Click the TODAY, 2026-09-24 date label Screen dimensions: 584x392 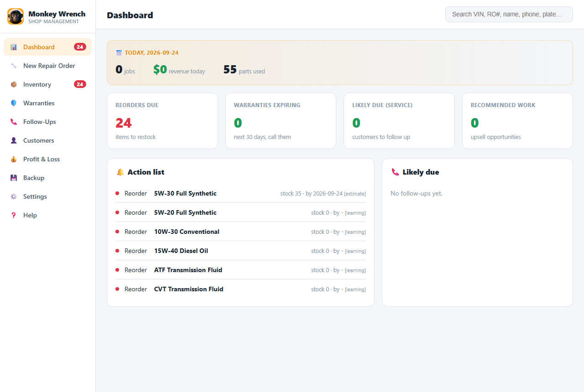151,52
